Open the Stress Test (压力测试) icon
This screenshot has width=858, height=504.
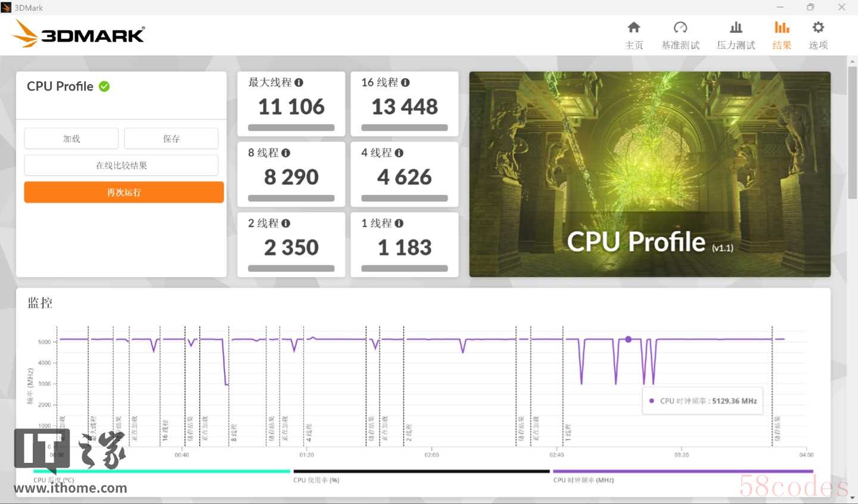pyautogui.click(x=736, y=28)
